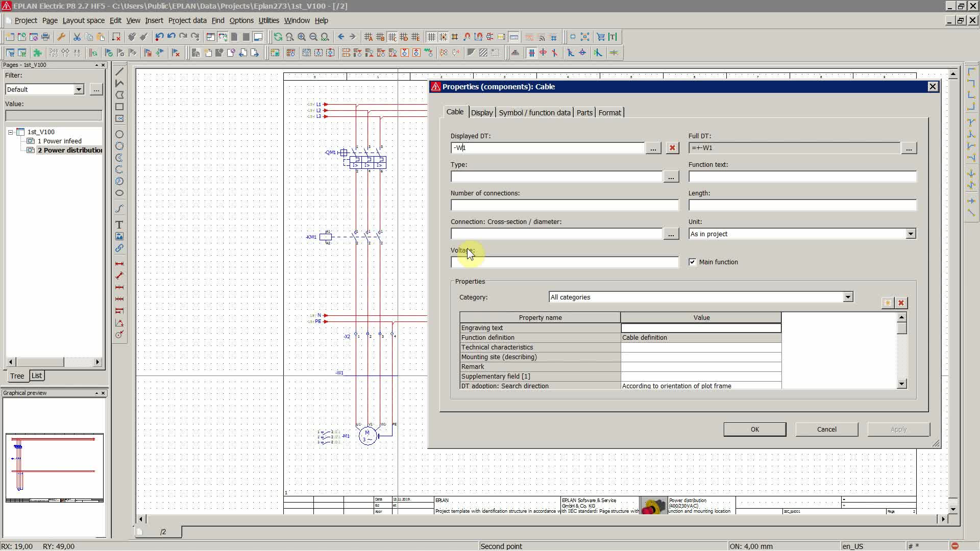
Task: Click the Cut scissors icon
Action: click(x=77, y=37)
